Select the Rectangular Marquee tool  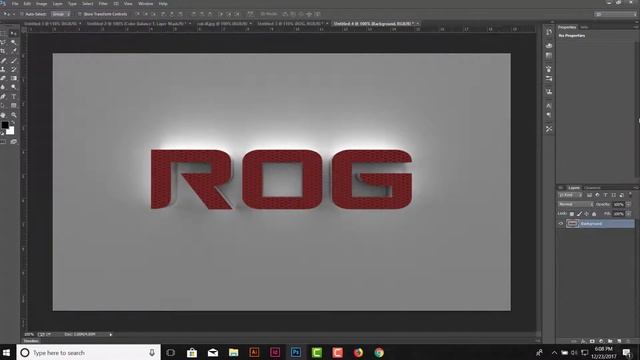(x=3, y=33)
